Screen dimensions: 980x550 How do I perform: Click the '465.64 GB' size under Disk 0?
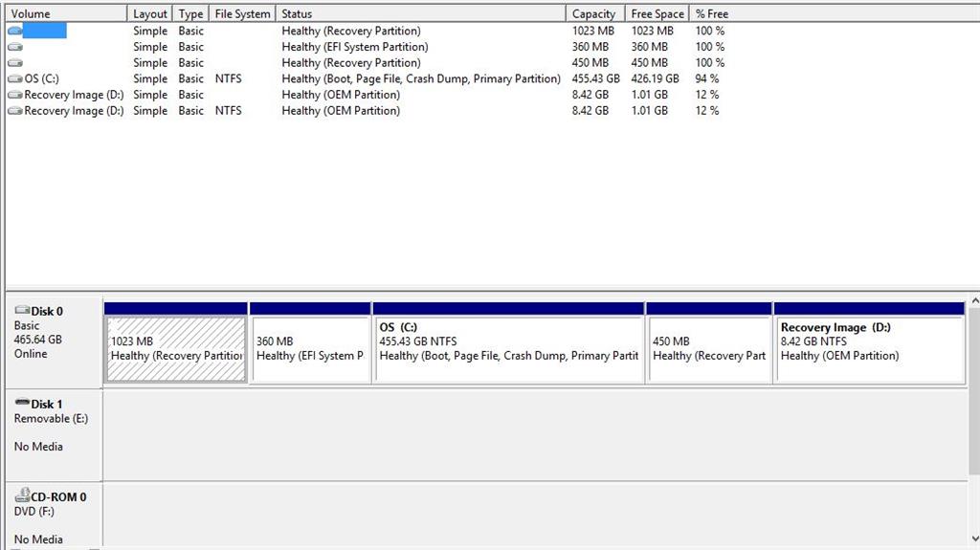[x=37, y=340]
